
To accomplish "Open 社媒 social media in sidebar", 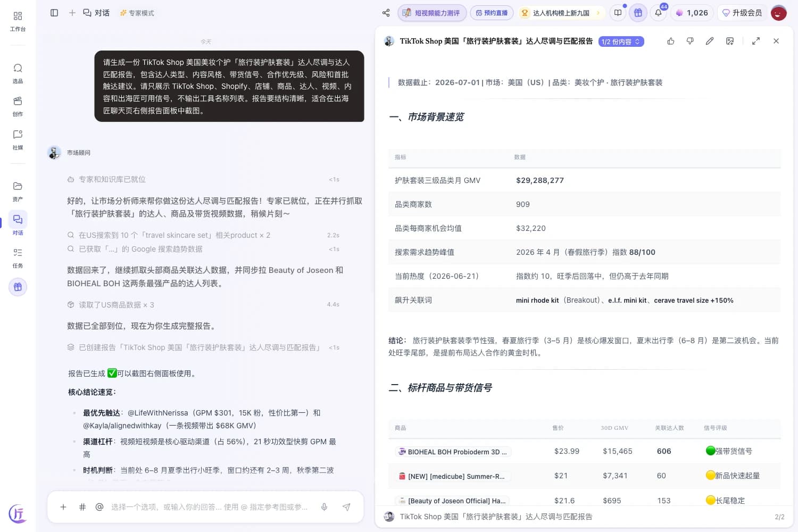I will coord(18,140).
